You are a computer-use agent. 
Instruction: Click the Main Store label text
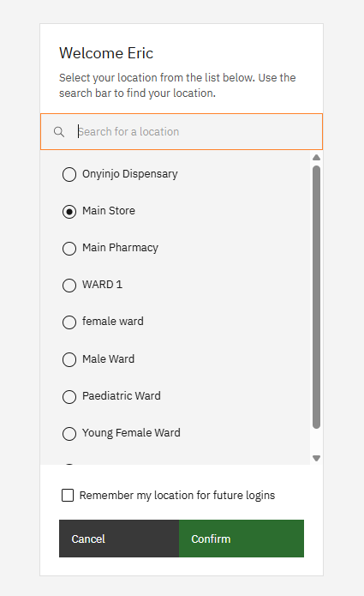109,211
